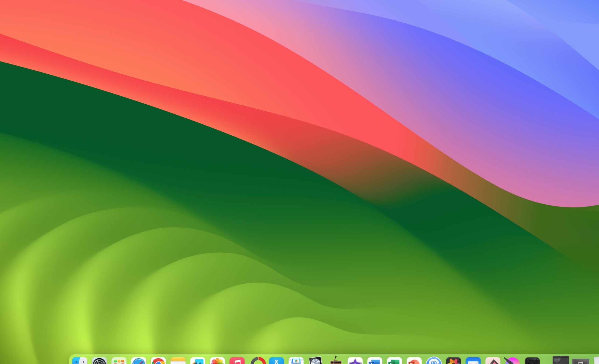Open the App Store icon
Screen dimensions: 599x364
(276, 361)
